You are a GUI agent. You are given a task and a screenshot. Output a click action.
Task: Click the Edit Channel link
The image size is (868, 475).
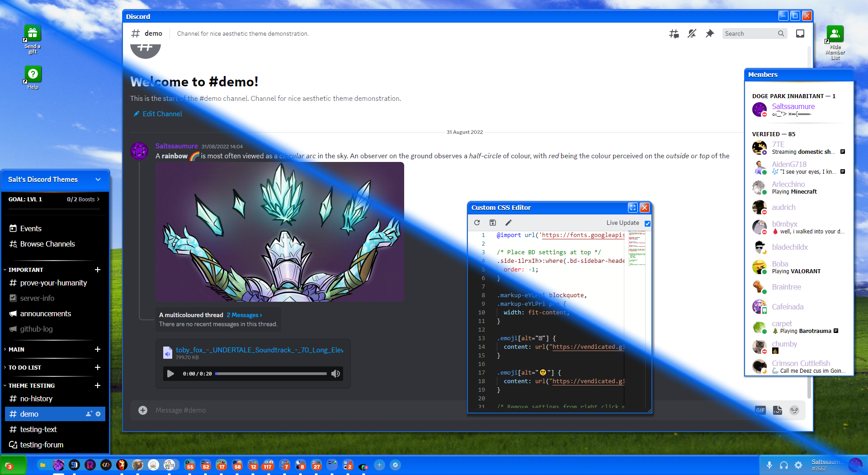point(162,114)
